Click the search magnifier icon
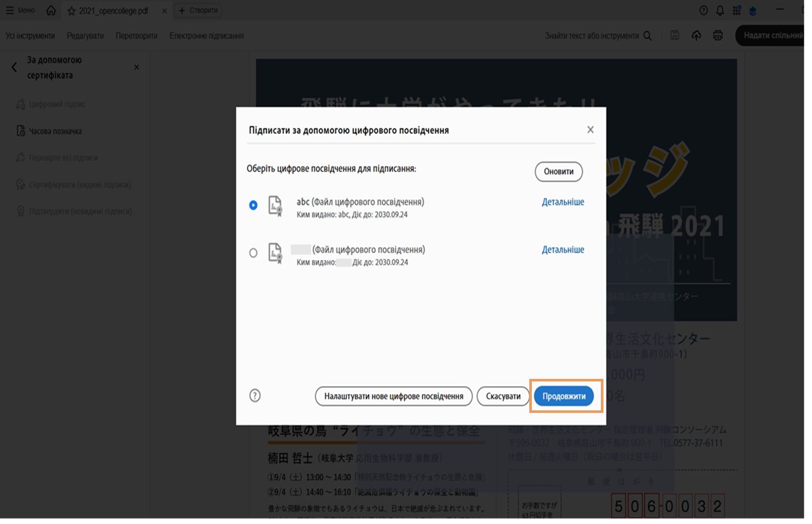 coord(648,36)
